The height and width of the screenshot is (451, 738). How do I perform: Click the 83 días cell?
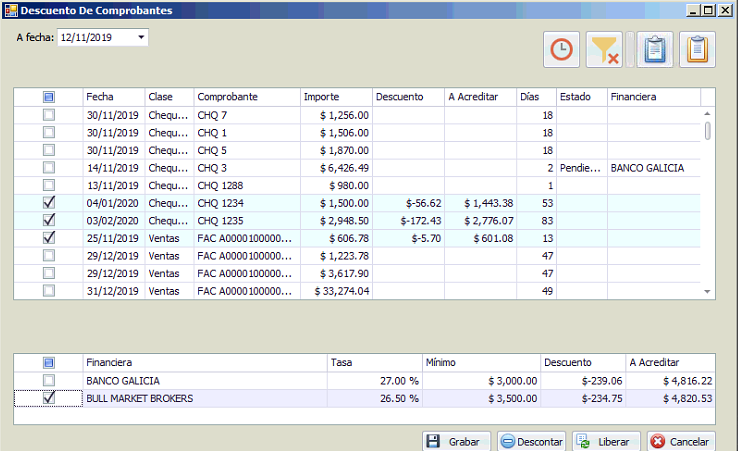[537, 221]
